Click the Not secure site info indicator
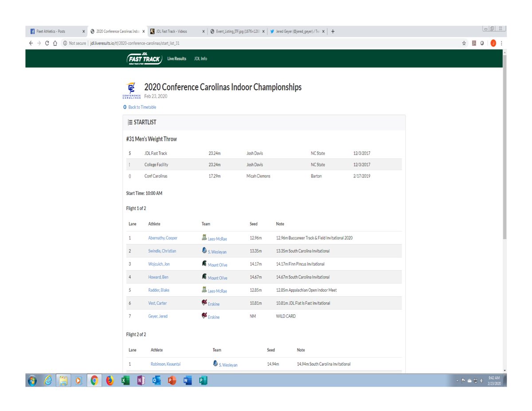 pos(74,43)
